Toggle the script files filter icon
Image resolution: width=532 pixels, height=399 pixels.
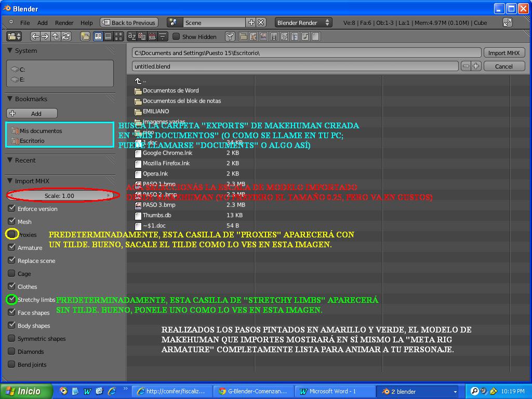[x=284, y=36]
